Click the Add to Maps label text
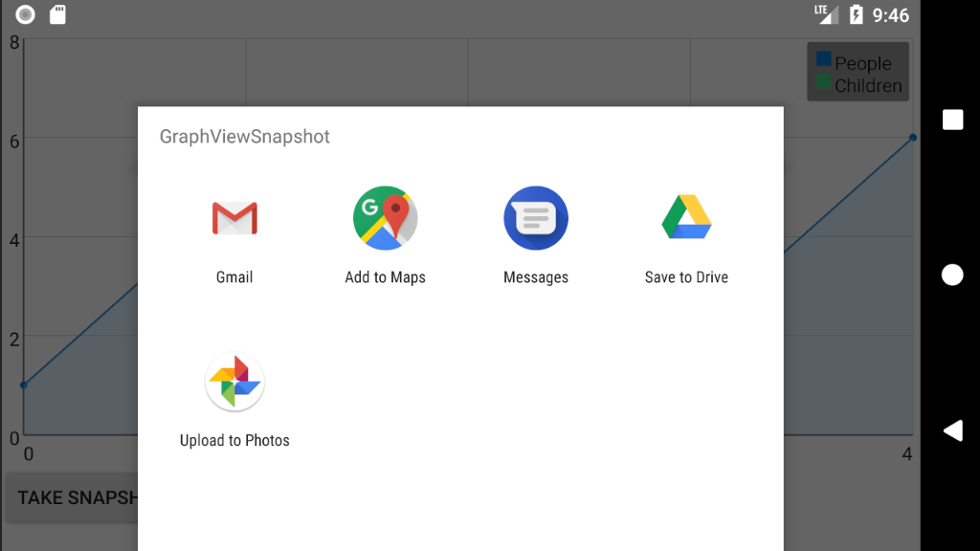Screen dimensions: 980x551 [385, 276]
